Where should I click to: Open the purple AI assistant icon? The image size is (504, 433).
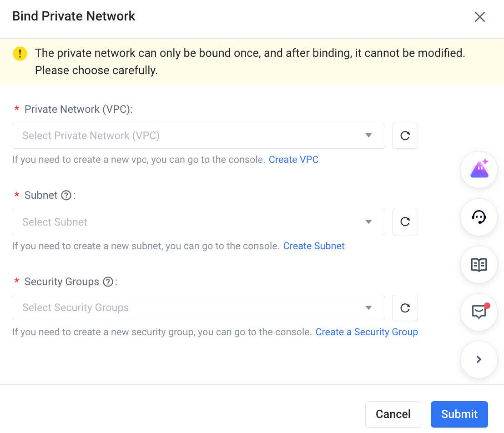click(x=479, y=169)
